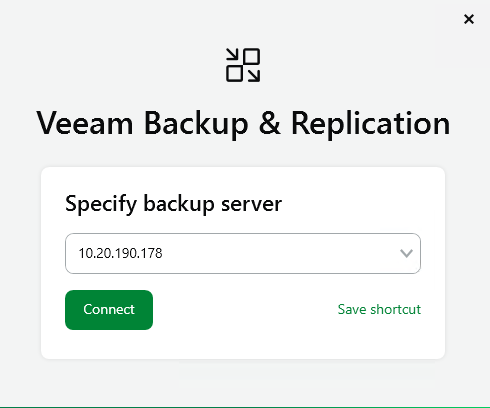The width and height of the screenshot is (490, 408).
Task: Expand the backup server dropdown chevron
Action: pos(406,254)
